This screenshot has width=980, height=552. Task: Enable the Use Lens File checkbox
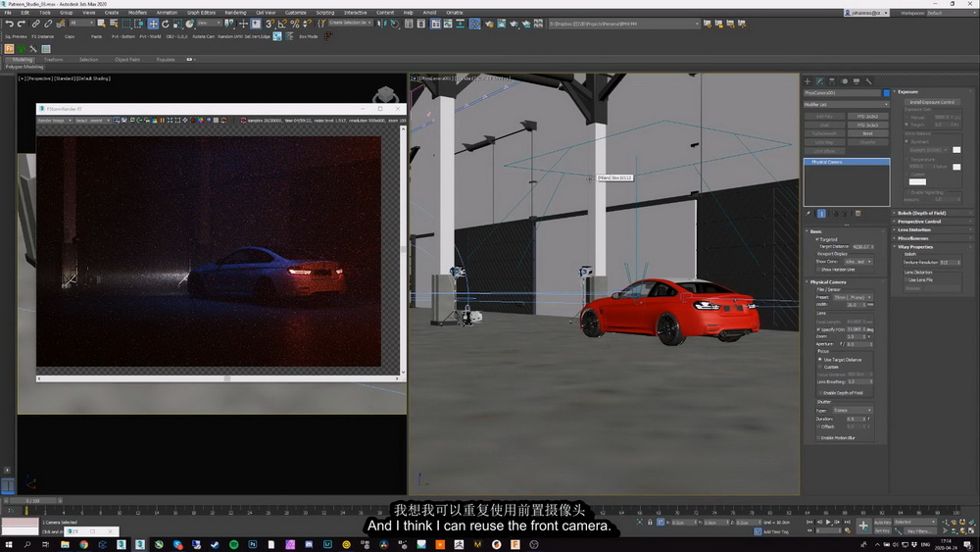coord(905,280)
